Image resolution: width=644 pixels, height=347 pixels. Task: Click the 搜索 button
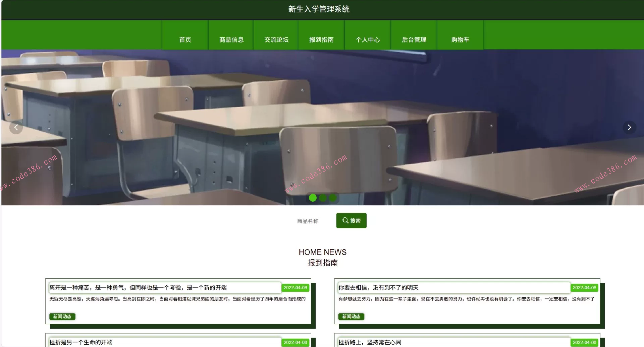tap(351, 220)
